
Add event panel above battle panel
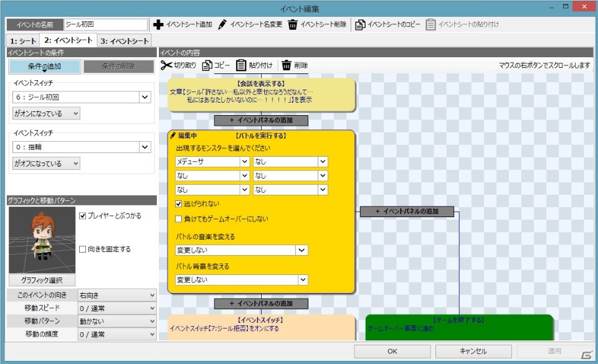point(261,120)
